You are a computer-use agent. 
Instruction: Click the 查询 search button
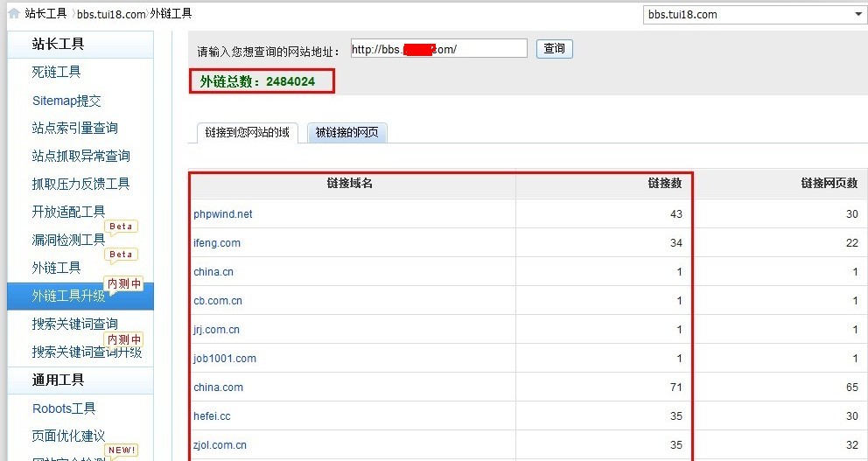click(x=554, y=49)
